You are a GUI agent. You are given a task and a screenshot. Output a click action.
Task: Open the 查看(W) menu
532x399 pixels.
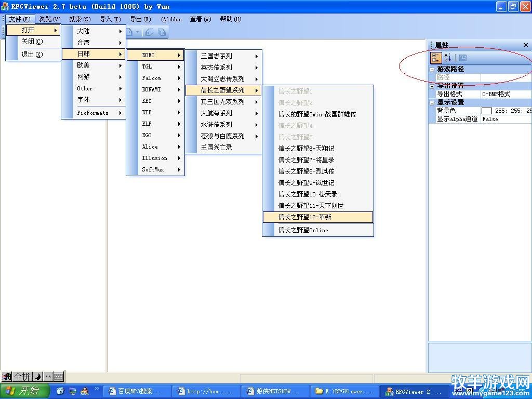pyautogui.click(x=200, y=19)
